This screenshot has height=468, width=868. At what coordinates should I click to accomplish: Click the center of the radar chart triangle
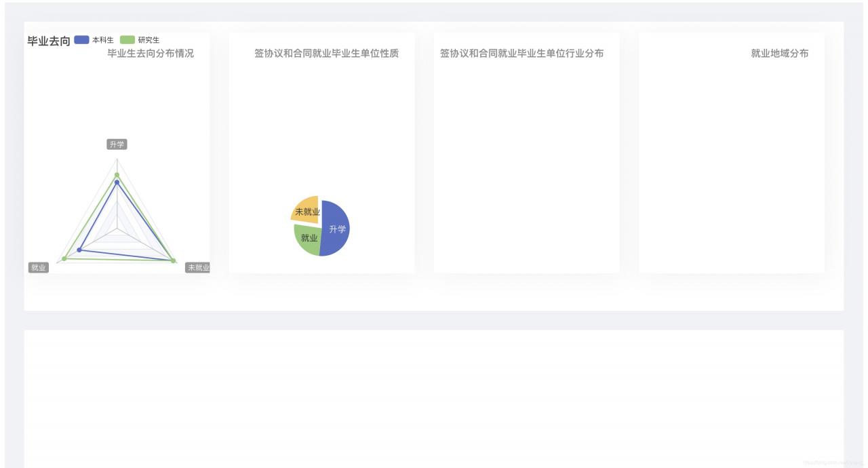coord(117,227)
